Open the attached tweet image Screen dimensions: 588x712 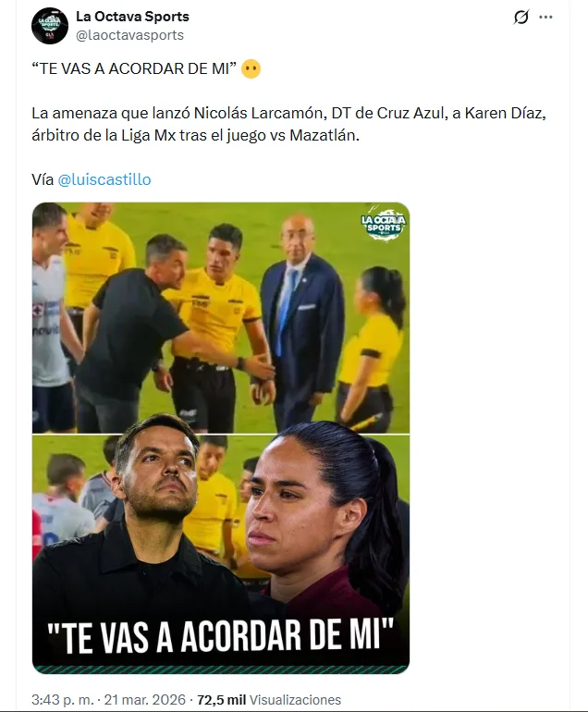click(221, 437)
